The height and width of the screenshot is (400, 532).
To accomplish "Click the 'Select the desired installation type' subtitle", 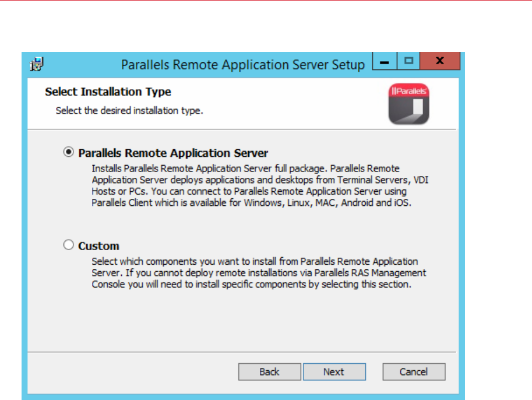I will (x=129, y=111).
